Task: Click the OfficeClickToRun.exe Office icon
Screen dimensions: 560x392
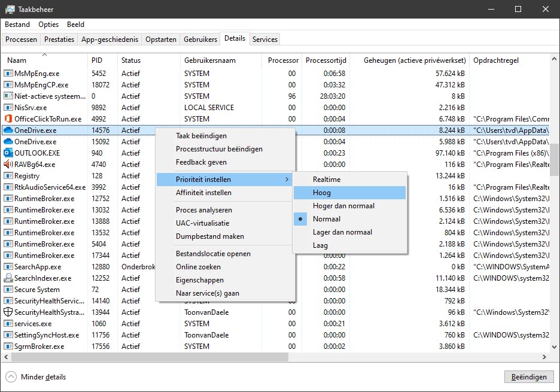Action: point(8,119)
